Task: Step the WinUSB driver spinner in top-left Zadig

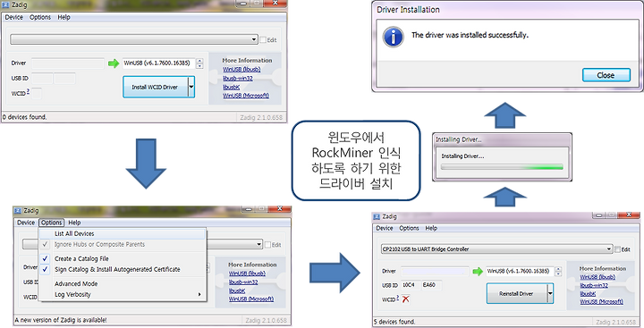Action: click(199, 63)
